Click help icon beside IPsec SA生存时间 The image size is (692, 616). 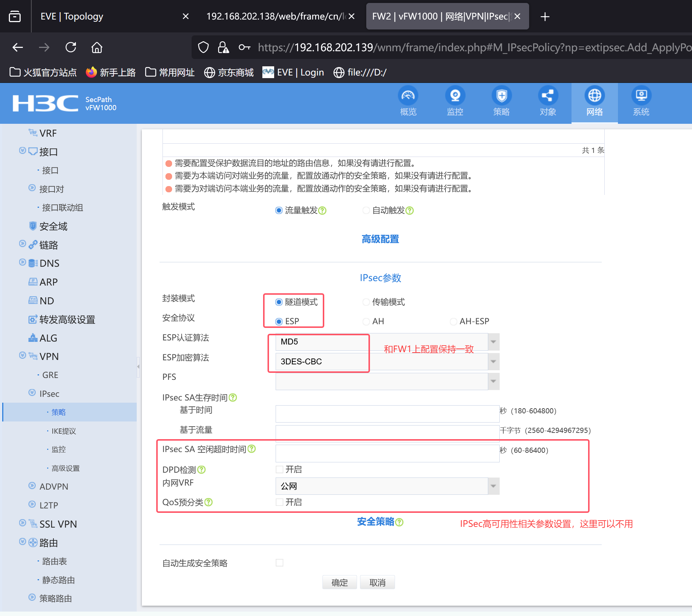pos(233,398)
